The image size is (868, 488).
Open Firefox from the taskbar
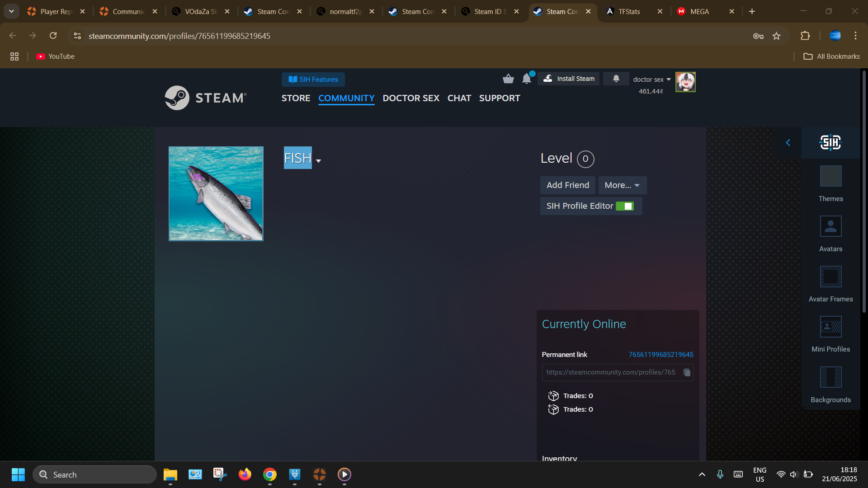245,475
